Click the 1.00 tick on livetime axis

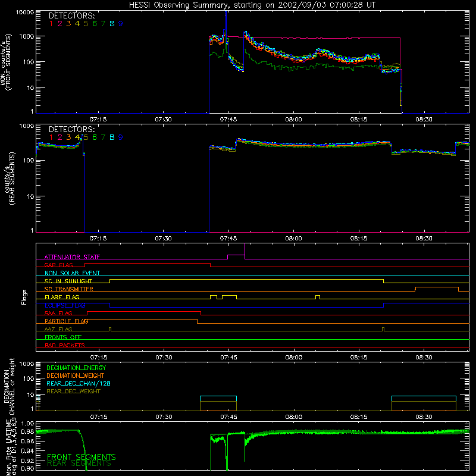(x=28, y=423)
